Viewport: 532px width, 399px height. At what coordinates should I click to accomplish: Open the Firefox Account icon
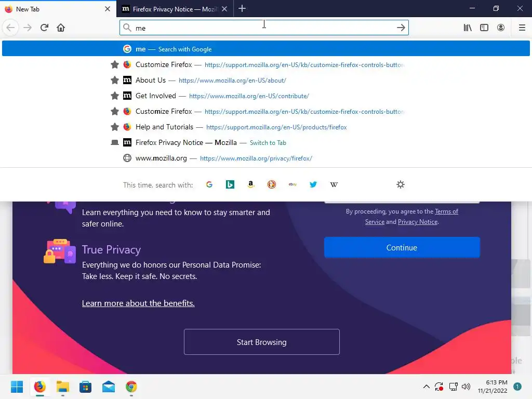(501, 28)
